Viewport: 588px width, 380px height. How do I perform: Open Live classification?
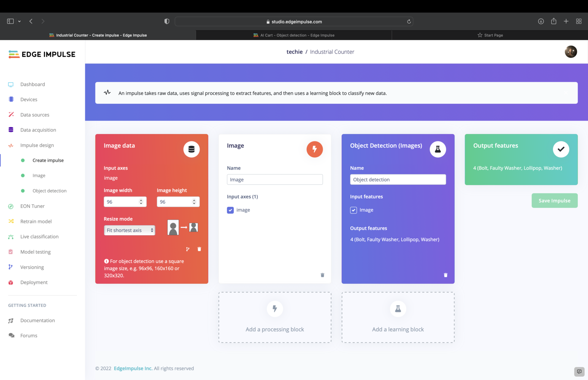click(x=39, y=236)
